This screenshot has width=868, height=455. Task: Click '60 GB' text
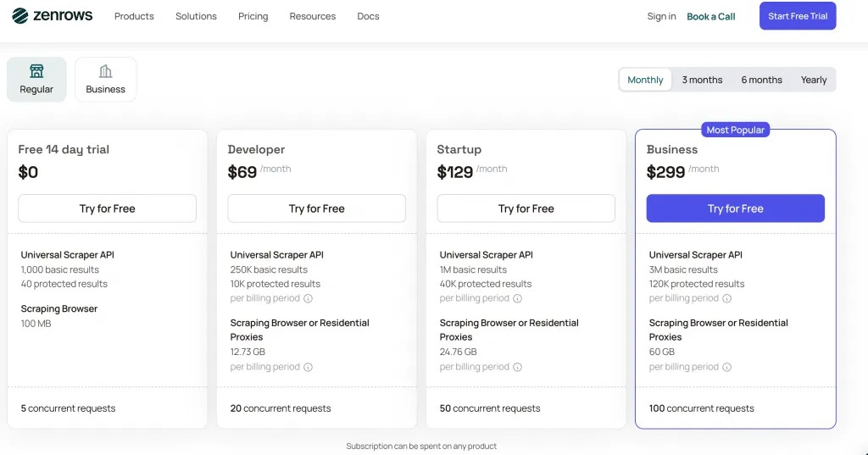[x=661, y=352]
